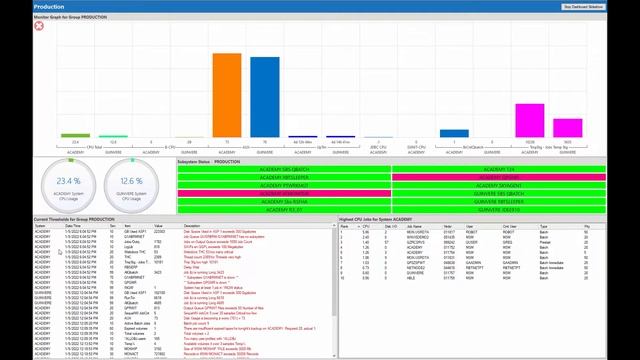Select the GUINVERE JDE8910 subsystem status cell
This screenshot has width=640, height=360.
[499, 210]
